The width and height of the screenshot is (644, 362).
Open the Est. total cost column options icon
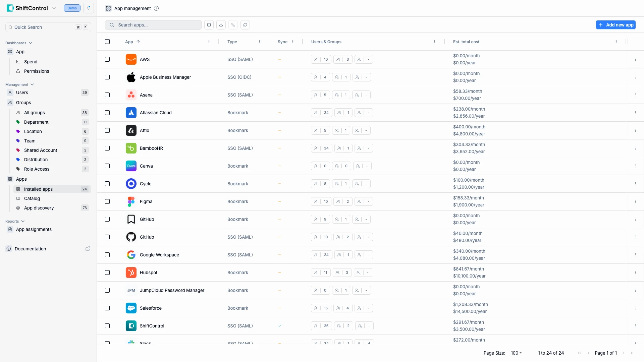point(616,42)
